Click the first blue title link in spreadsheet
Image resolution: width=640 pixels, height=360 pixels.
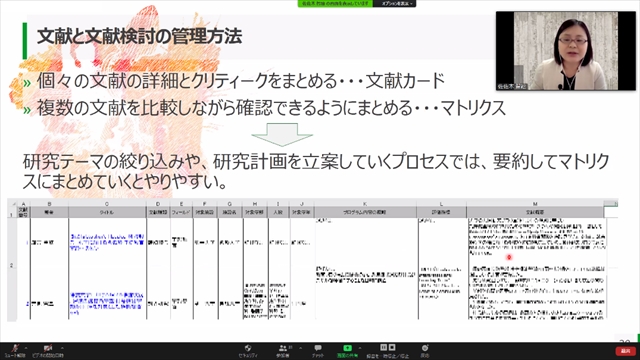pos(107,242)
